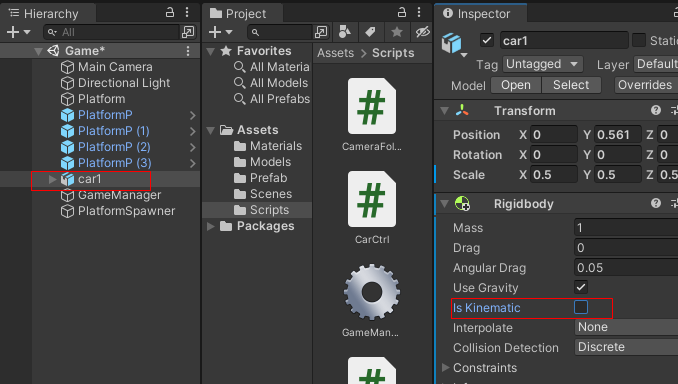
Task: Click the Favorites star search icon
Action: [397, 32]
